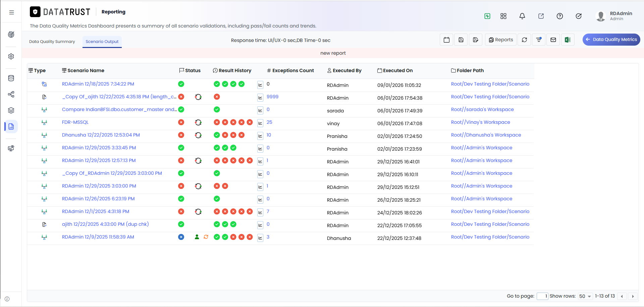Click rerun icon for Dhanusha 12/22/2025 scenario

pyautogui.click(x=198, y=135)
